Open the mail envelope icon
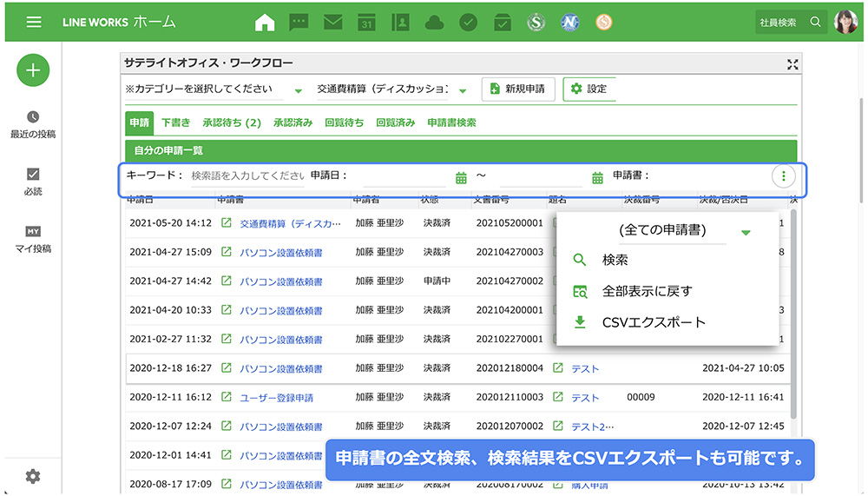This screenshot has width=868, height=496. (x=332, y=23)
